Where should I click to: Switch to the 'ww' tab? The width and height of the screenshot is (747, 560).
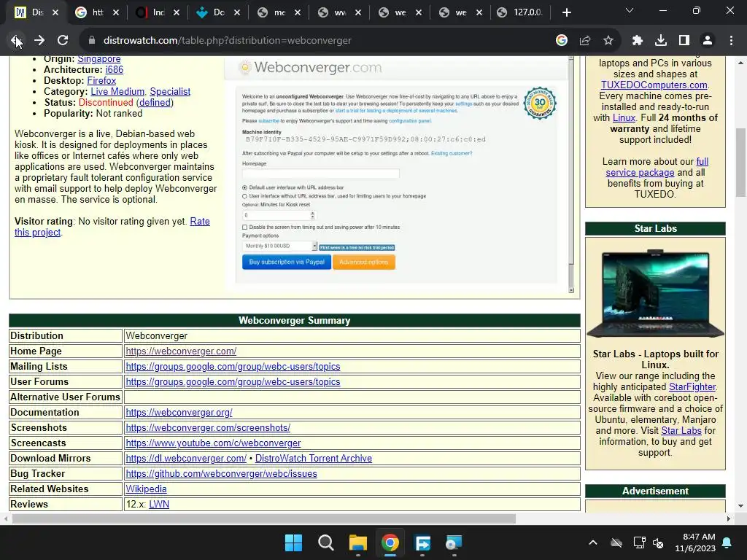pos(340,12)
